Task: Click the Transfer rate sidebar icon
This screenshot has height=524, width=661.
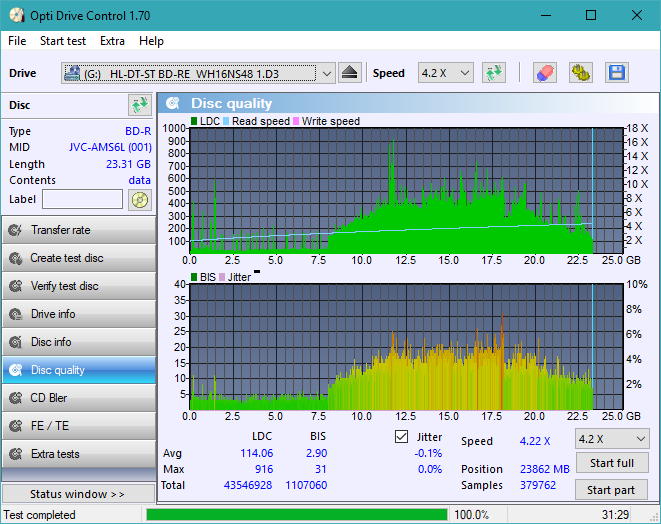Action: pyautogui.click(x=16, y=230)
